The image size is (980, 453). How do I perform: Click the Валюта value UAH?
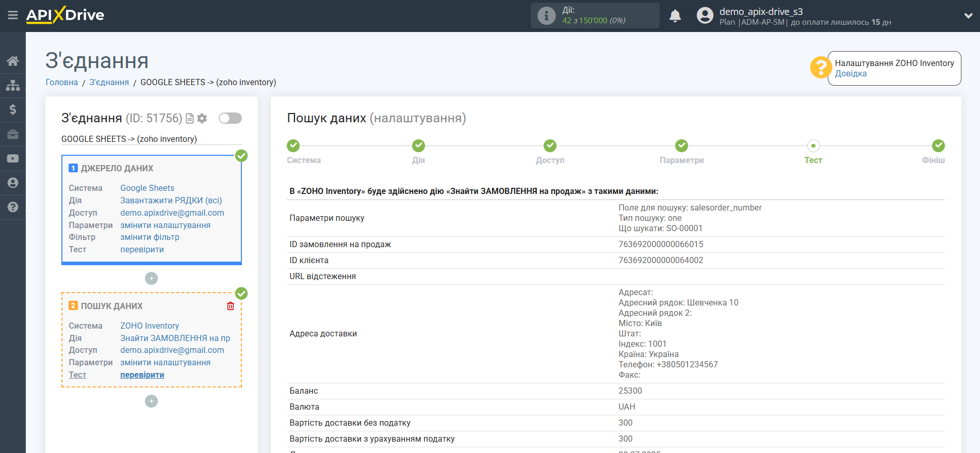click(627, 407)
